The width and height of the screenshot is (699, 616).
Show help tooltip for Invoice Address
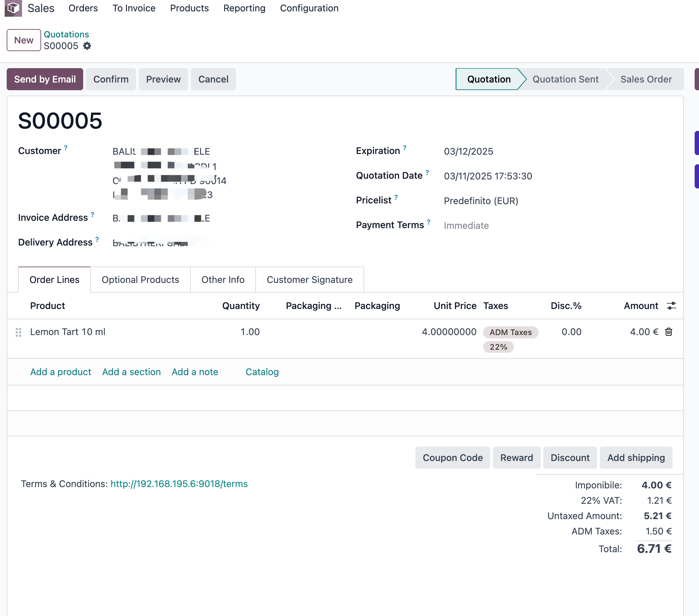[92, 214]
